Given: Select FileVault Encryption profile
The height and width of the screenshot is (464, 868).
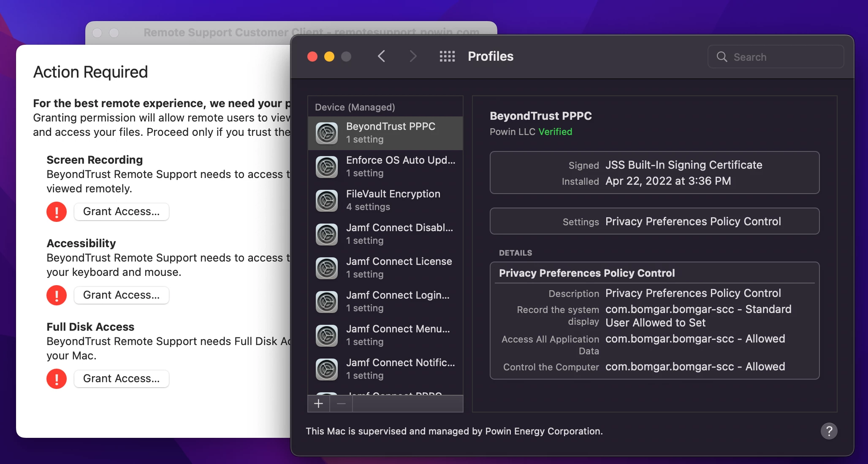Looking at the screenshot, I should tap(385, 201).
